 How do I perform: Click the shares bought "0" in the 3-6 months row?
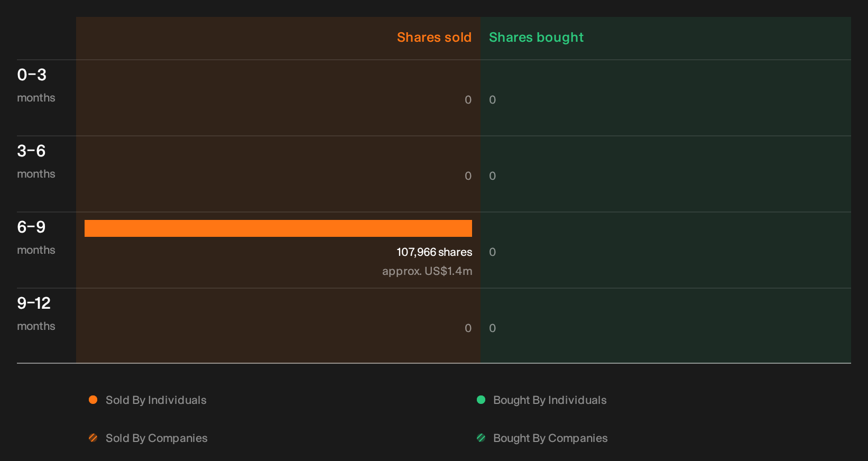coord(492,176)
